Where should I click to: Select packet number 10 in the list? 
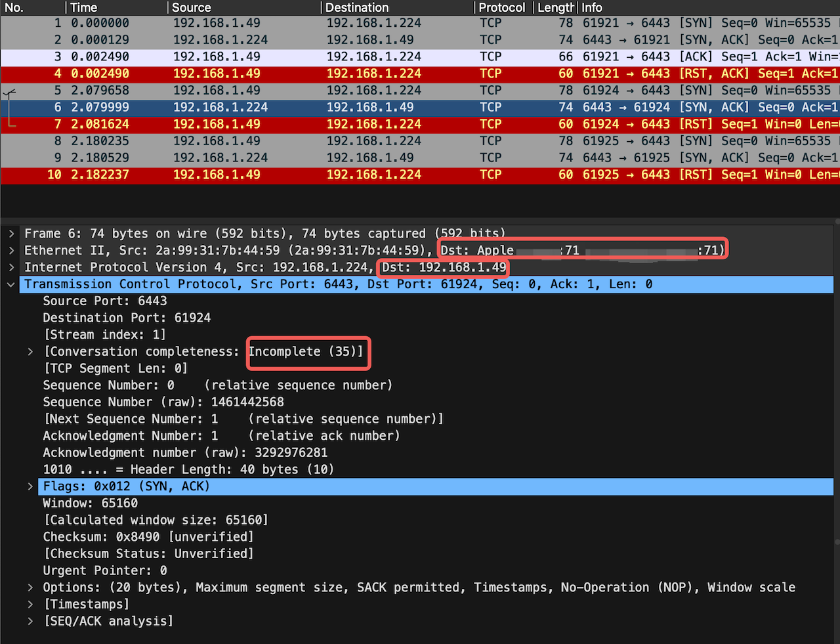click(x=420, y=175)
